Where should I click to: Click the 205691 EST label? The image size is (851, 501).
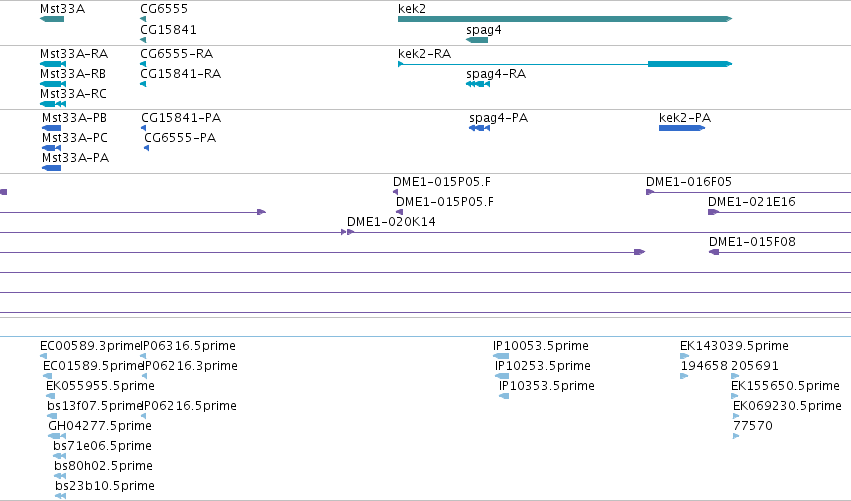pos(755,366)
